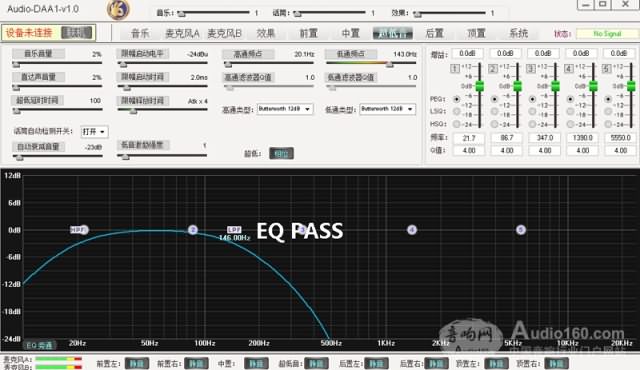Mute the 前置左 channel
Image resolution: width=640 pixels, height=370 pixels.
coord(137,363)
